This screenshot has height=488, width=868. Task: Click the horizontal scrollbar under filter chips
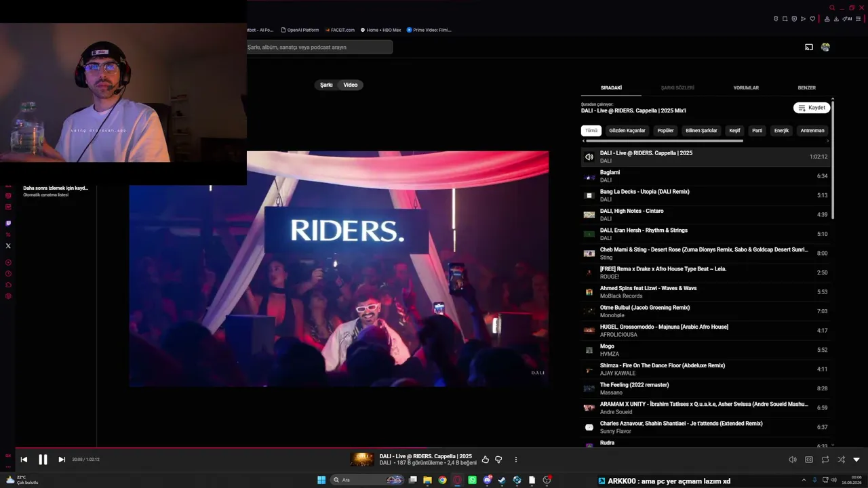click(x=663, y=141)
